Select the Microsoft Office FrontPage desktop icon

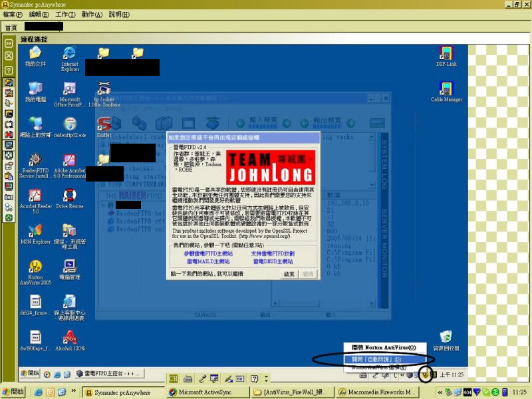click(69, 94)
